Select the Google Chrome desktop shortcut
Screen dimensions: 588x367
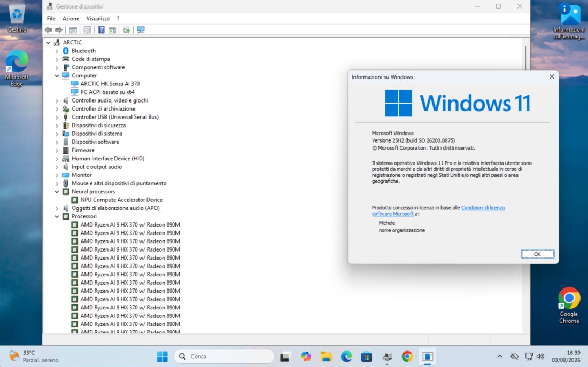pyautogui.click(x=569, y=305)
